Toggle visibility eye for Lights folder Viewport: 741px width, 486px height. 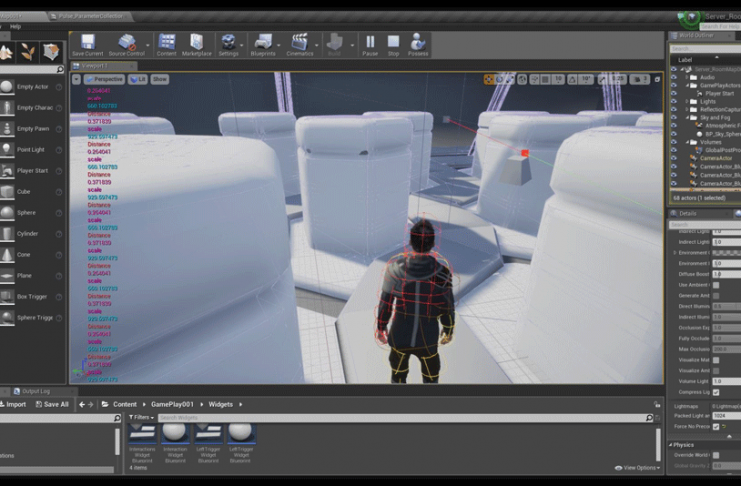(x=674, y=102)
